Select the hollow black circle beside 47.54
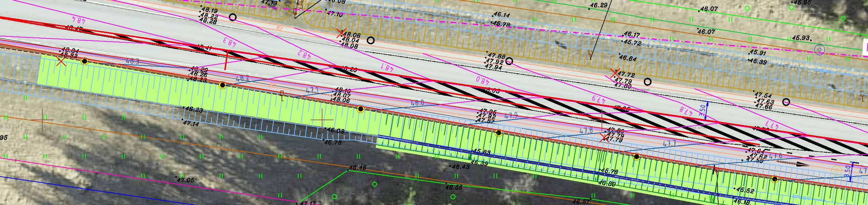868x205 pixels. (786, 102)
